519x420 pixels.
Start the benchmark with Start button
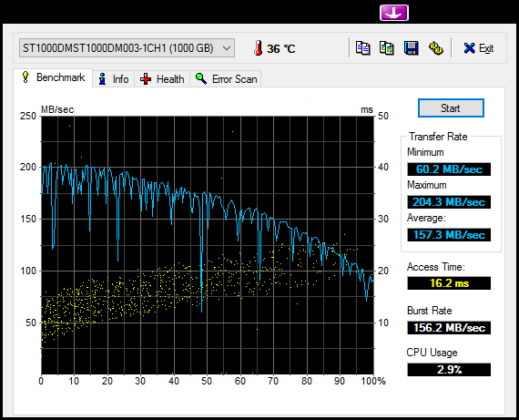coord(451,108)
